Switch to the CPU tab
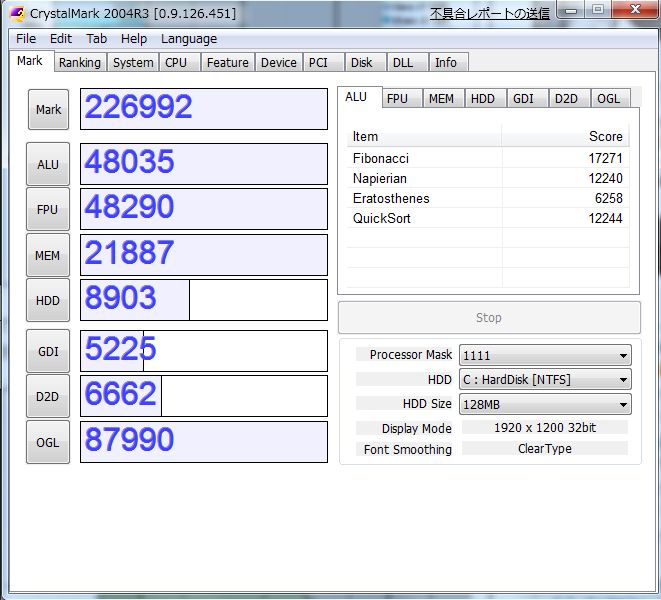 (176, 62)
